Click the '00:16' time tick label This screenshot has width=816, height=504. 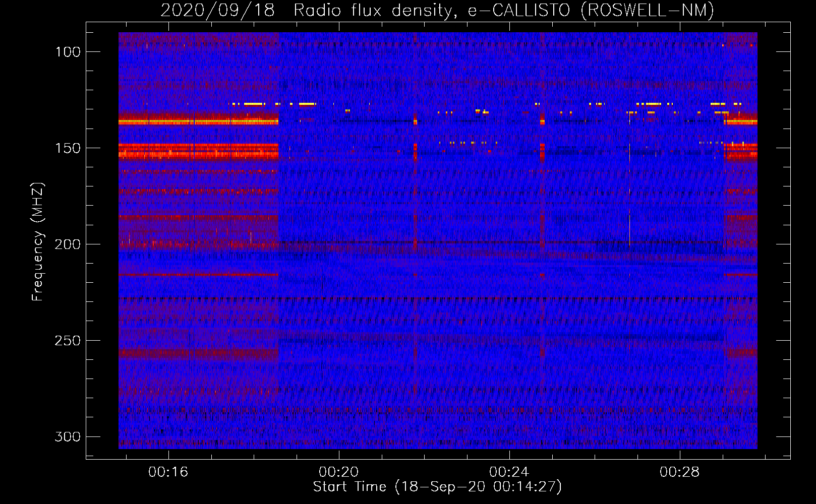pos(168,472)
